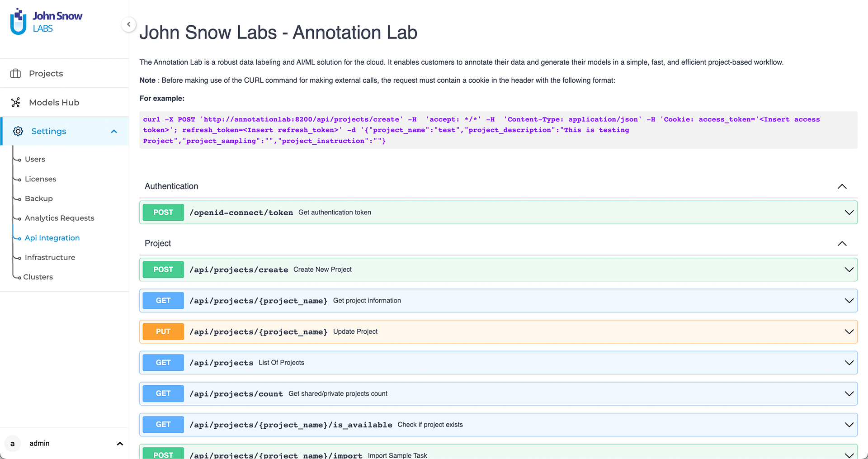Click the Analytics Requests tree item

[60, 218]
